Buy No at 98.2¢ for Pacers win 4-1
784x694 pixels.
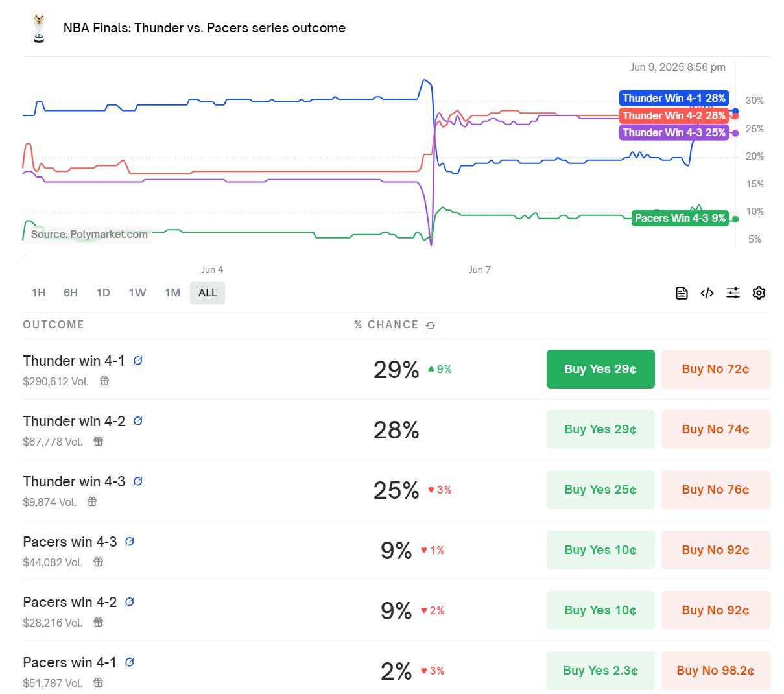pyautogui.click(x=715, y=671)
